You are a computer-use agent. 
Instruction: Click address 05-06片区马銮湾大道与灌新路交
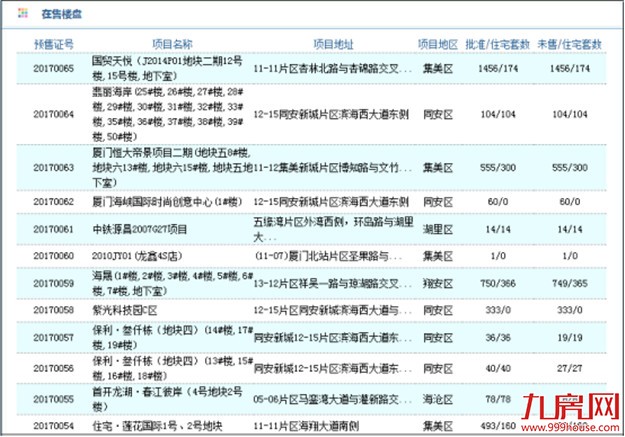(x=332, y=399)
